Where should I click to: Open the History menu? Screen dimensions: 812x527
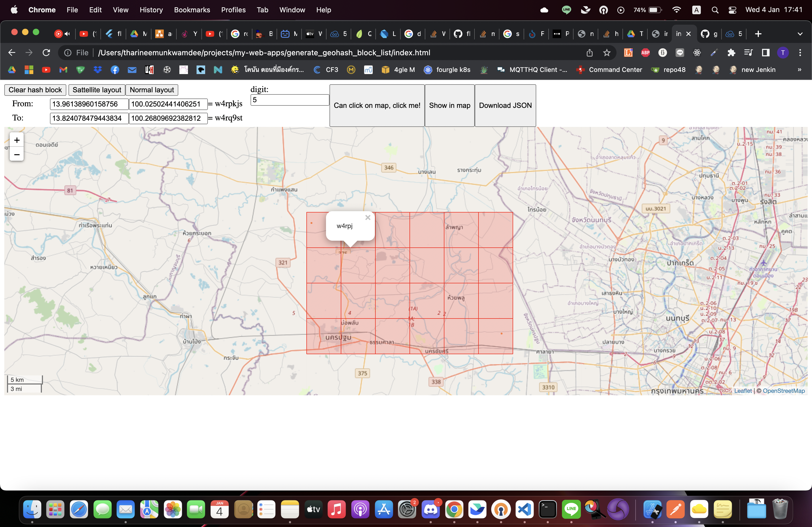pyautogui.click(x=151, y=10)
